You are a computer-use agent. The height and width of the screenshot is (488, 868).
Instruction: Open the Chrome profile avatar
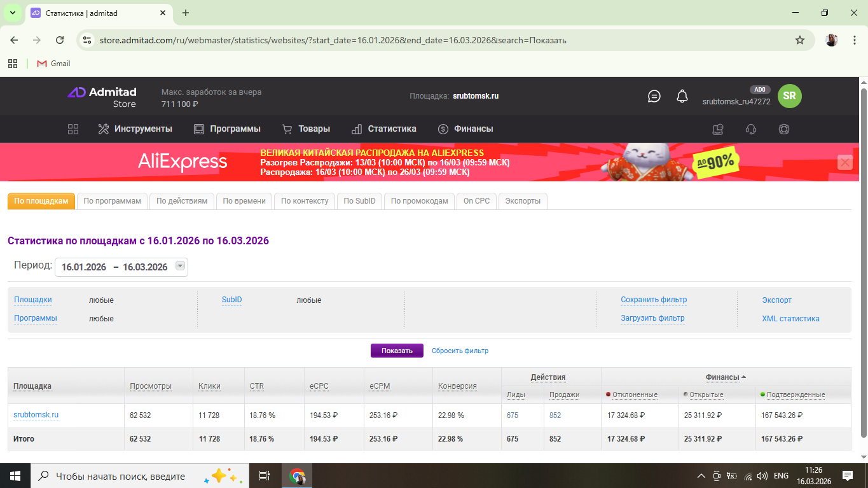831,40
